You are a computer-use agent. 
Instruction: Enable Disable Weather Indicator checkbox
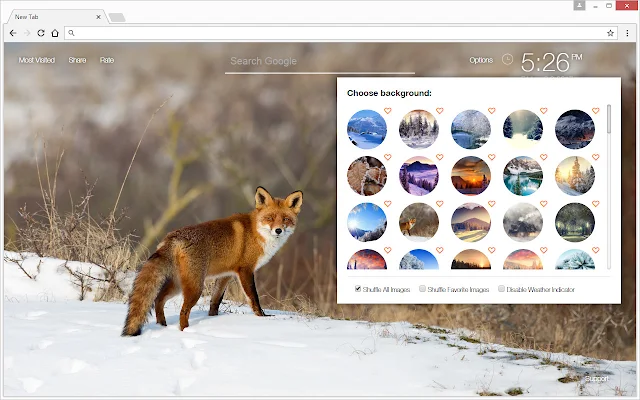(501, 289)
